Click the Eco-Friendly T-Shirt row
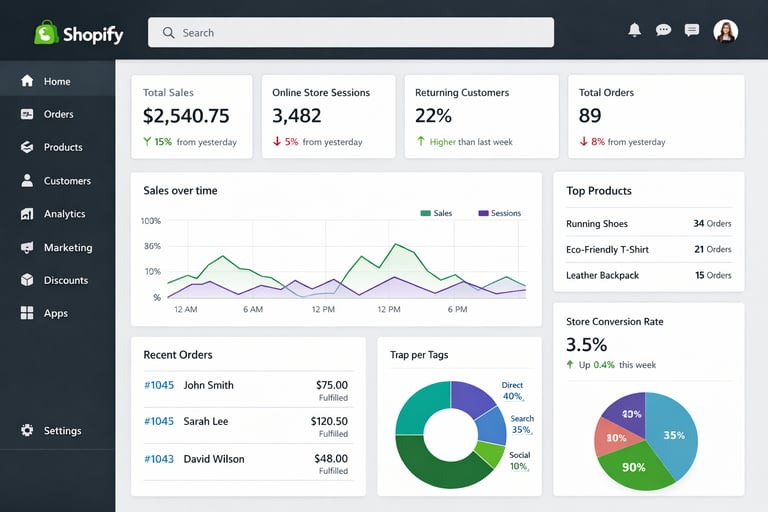The height and width of the screenshot is (512, 768). coord(648,249)
